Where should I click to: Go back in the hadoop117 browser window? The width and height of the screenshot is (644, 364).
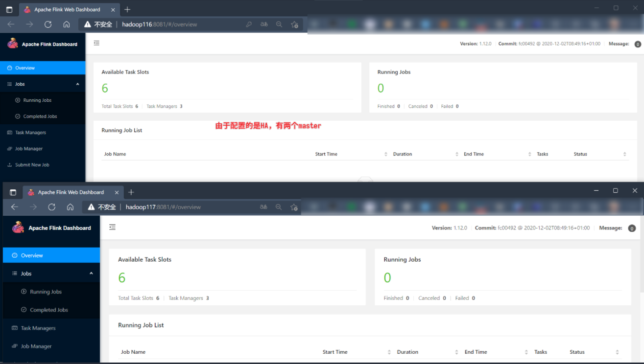(x=15, y=207)
